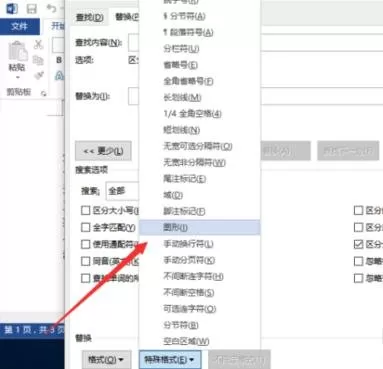The height and width of the screenshot is (369, 383).
Task: Select 空白区域(W) menu item
Action: pos(200,341)
